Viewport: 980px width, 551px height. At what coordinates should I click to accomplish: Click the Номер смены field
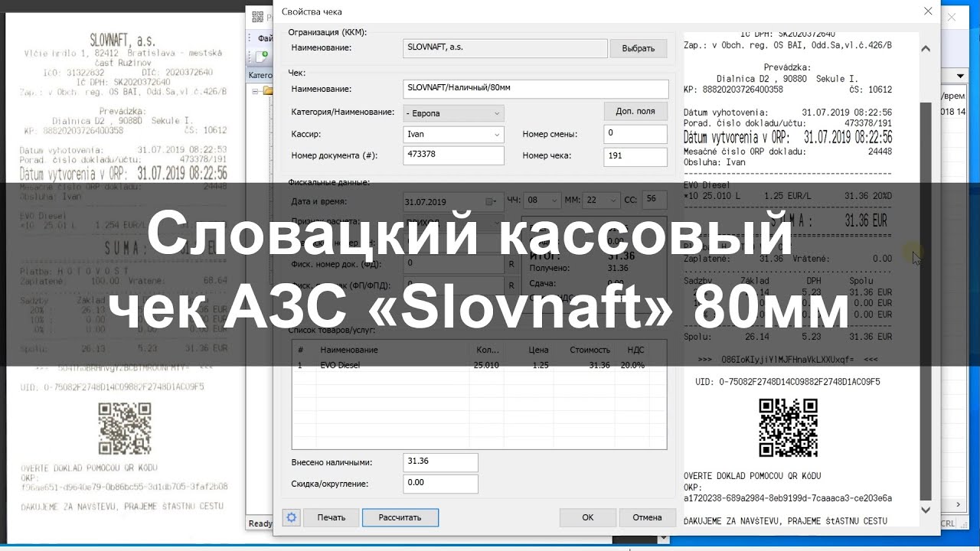pos(635,134)
